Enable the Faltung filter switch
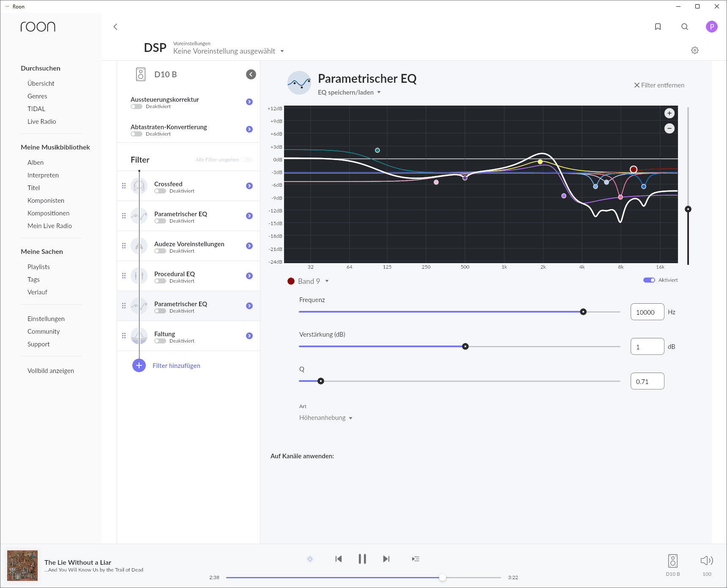 click(x=160, y=341)
